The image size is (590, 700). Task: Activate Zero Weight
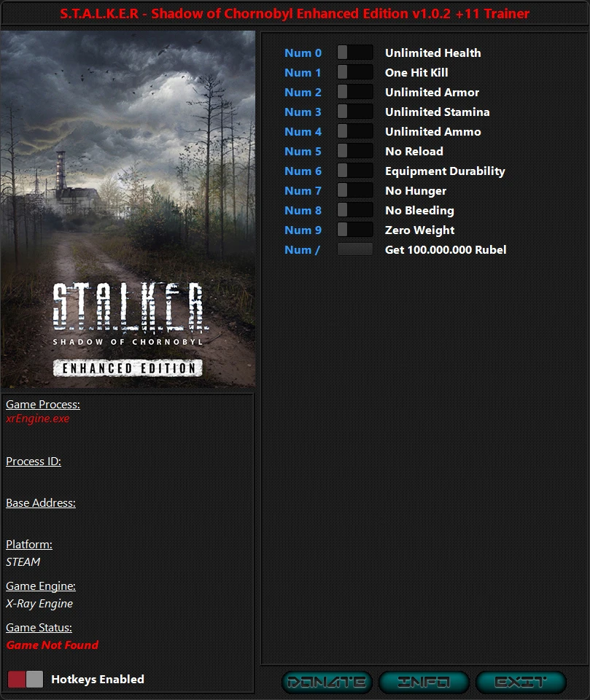354,230
